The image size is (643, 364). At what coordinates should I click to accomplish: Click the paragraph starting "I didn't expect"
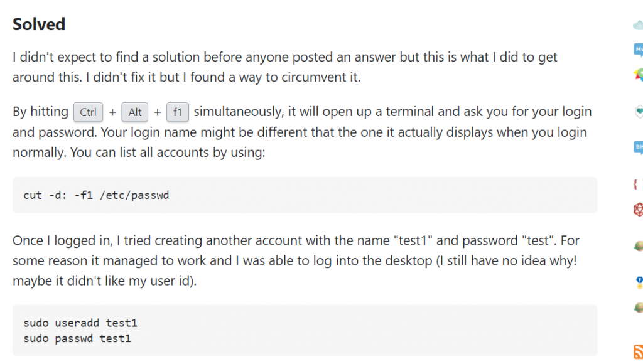coord(285,67)
